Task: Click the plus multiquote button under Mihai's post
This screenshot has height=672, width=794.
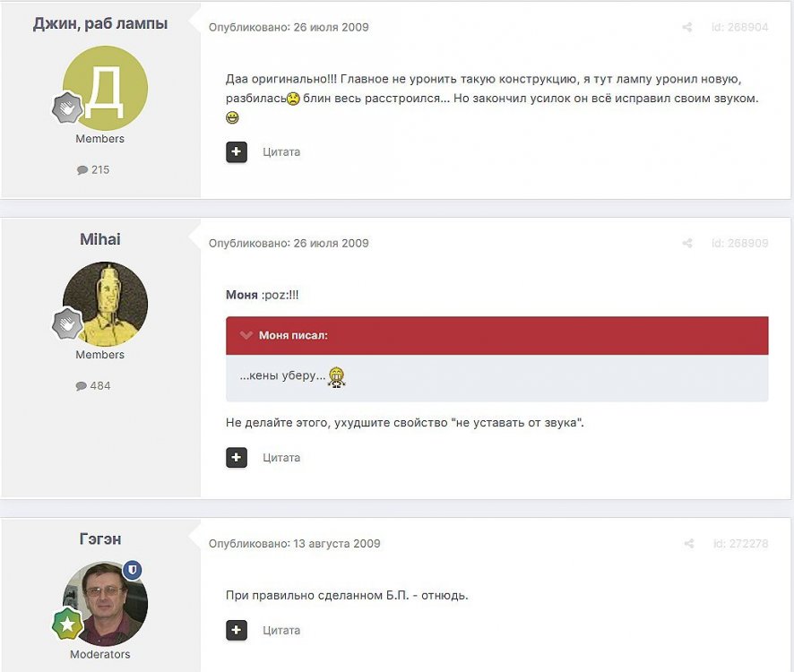Action: pyautogui.click(x=237, y=458)
